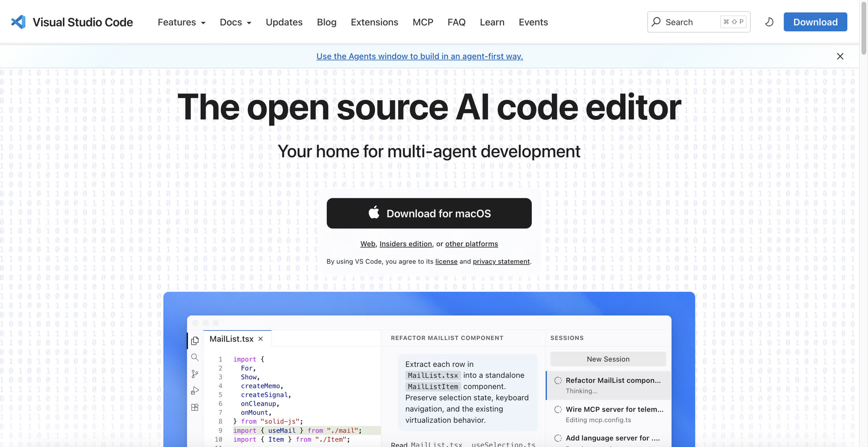This screenshot has width=868, height=447.
Task: Focus the Search input field
Action: (x=698, y=22)
